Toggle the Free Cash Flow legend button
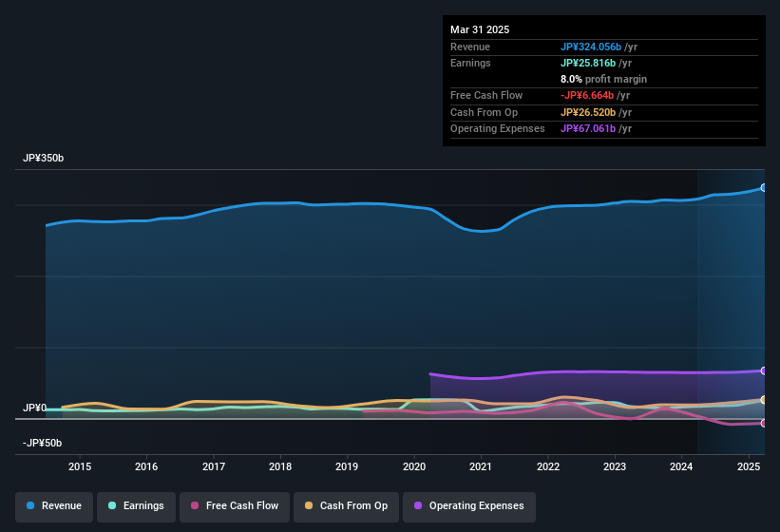780x532 pixels. 235,506
